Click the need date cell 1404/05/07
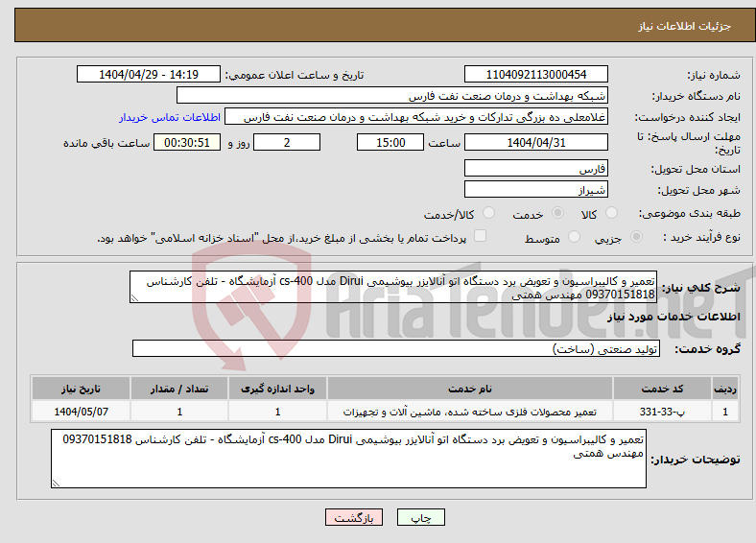756x543 pixels. (81, 412)
